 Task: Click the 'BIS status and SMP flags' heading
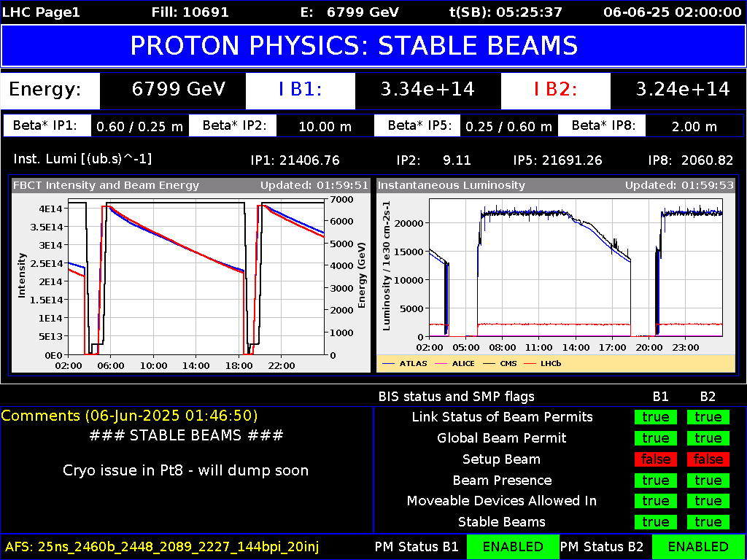[x=457, y=396]
